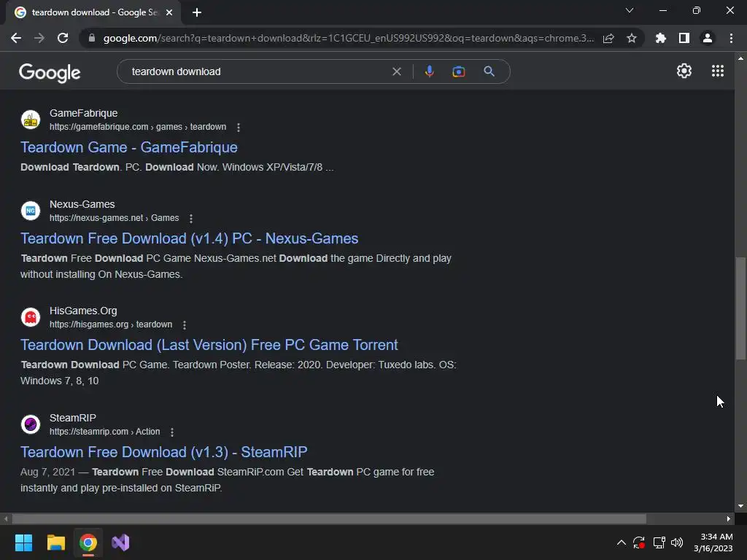Show hidden system tray icons
747x560 pixels.
[x=622, y=542]
